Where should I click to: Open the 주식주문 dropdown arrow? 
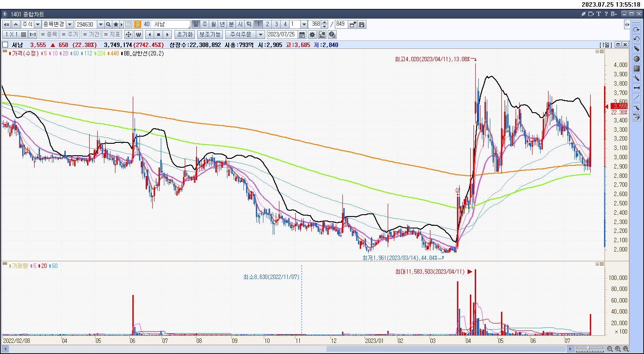pyautogui.click(x=260, y=35)
